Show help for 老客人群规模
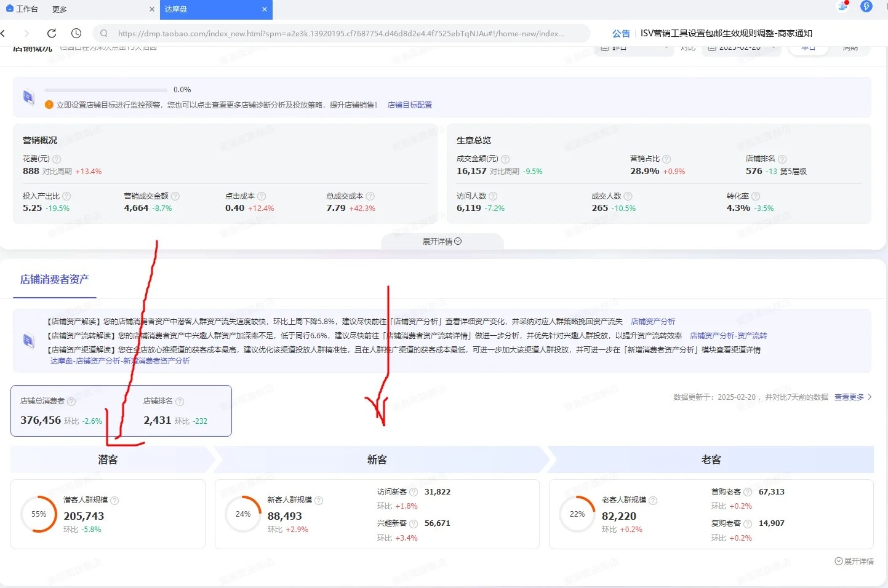 coord(653,501)
